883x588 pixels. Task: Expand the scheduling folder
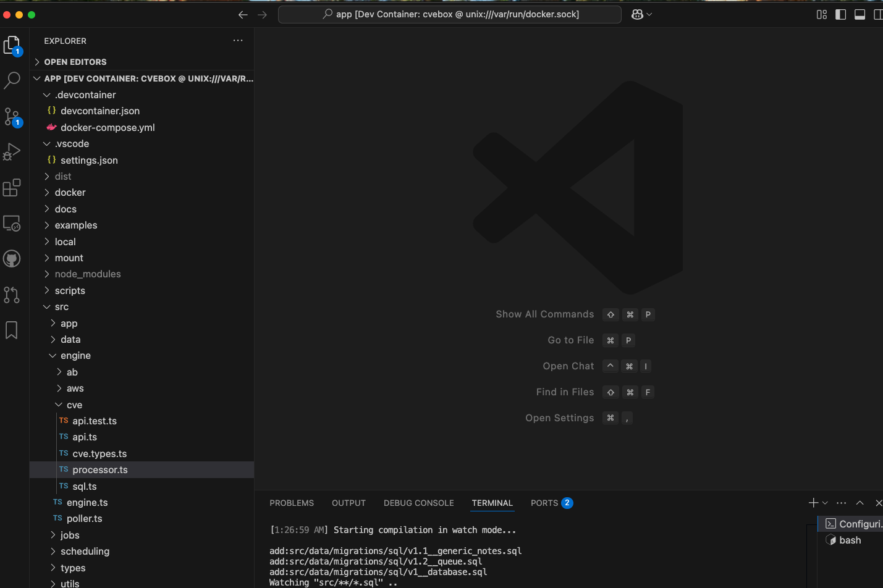pos(142,551)
